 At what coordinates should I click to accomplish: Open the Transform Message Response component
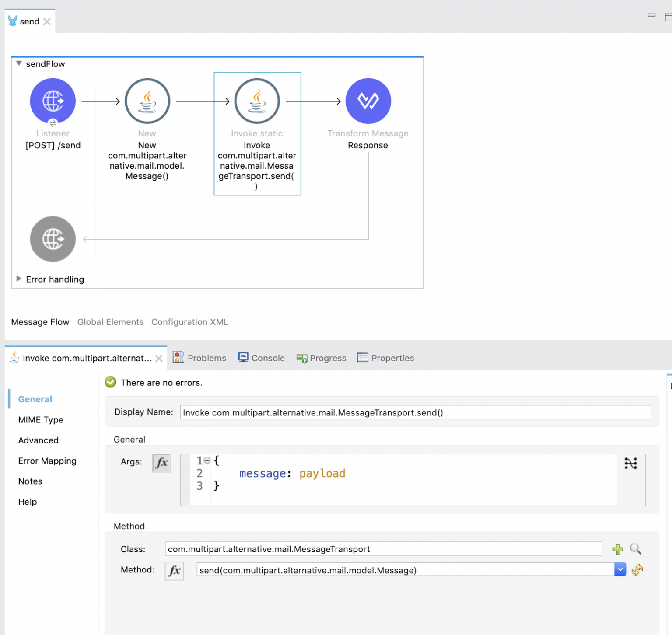coord(368,100)
